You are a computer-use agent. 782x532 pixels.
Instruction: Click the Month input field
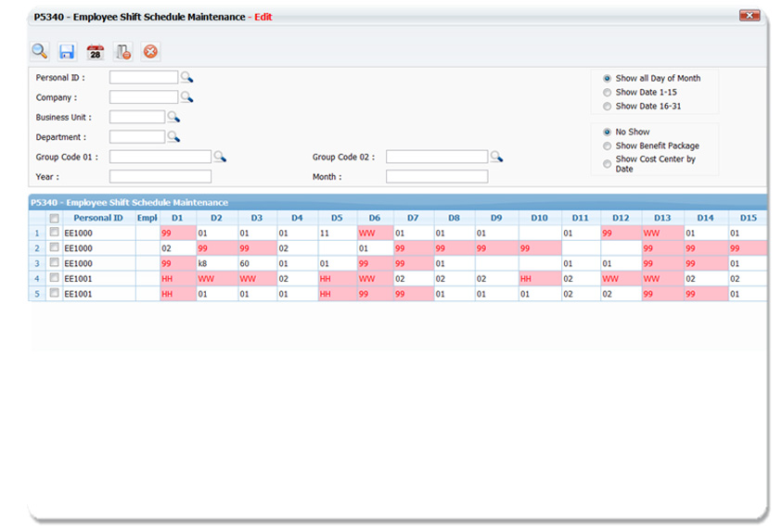click(436, 177)
